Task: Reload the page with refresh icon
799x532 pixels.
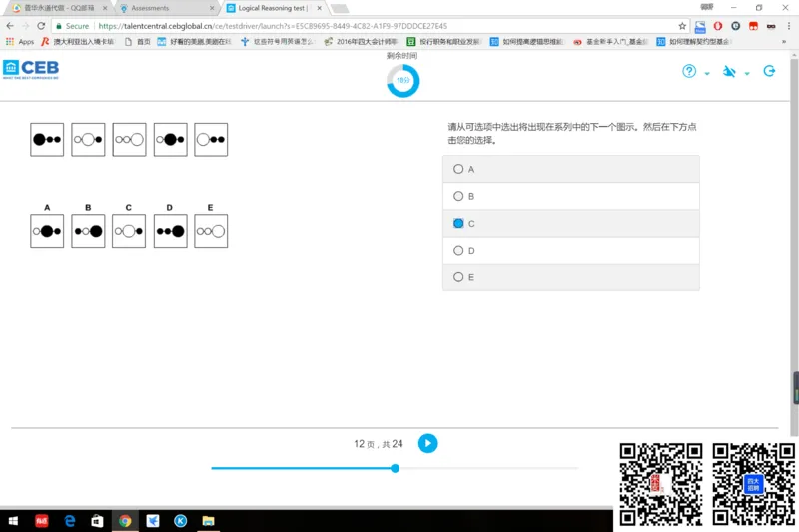Action: 41,26
